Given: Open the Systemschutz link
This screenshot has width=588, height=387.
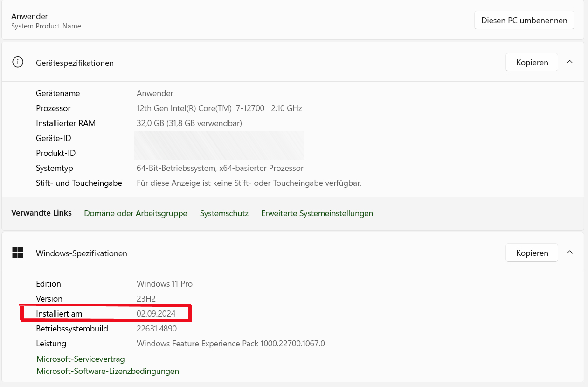Looking at the screenshot, I should point(224,213).
